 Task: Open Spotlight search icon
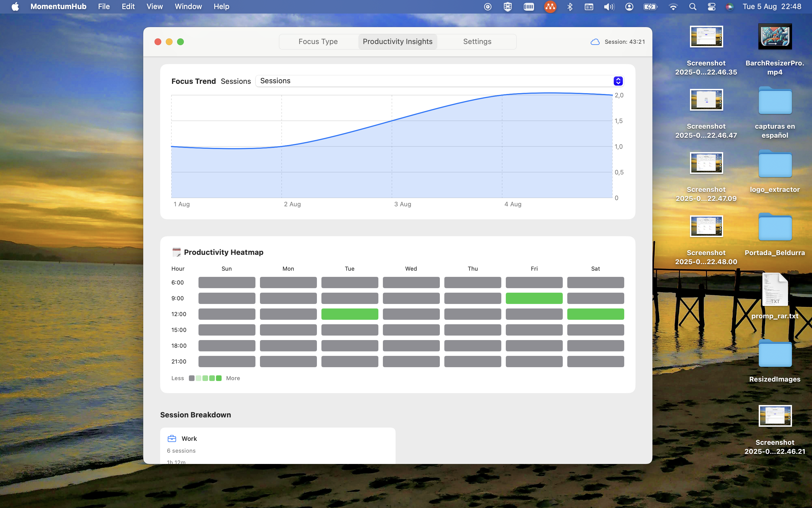pos(692,6)
